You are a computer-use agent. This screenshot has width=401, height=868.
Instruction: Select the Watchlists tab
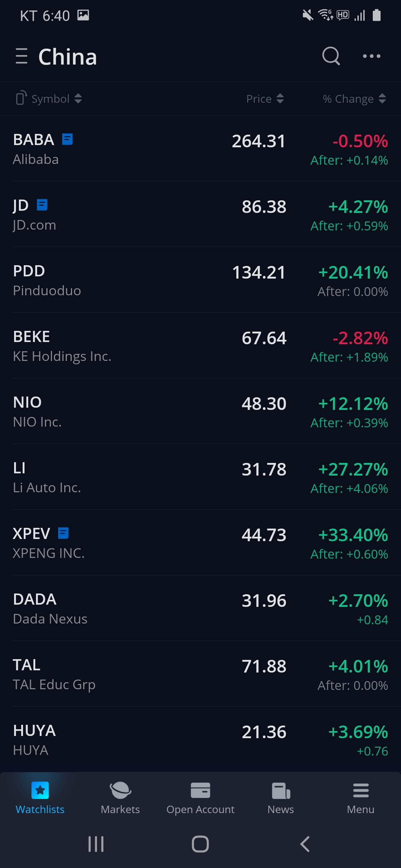[40, 798]
